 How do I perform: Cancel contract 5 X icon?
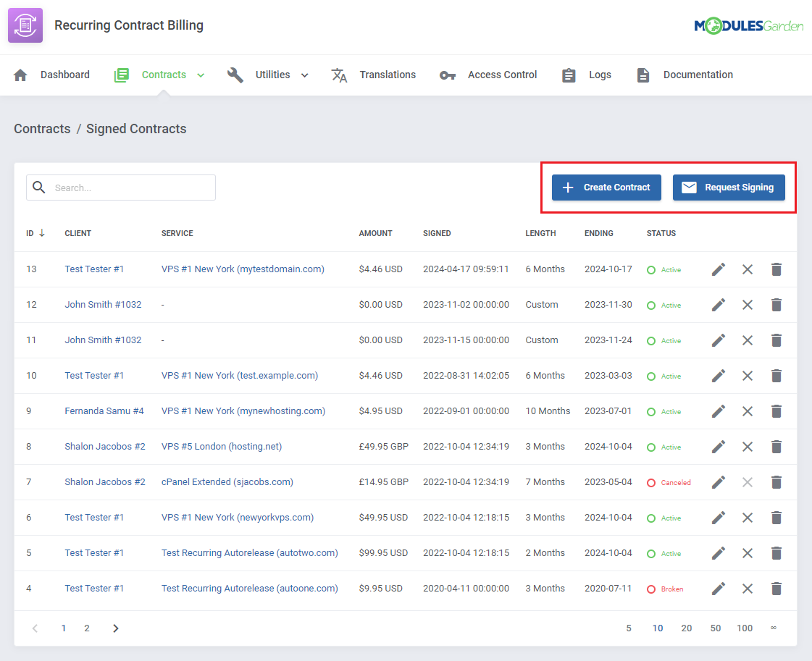point(748,553)
